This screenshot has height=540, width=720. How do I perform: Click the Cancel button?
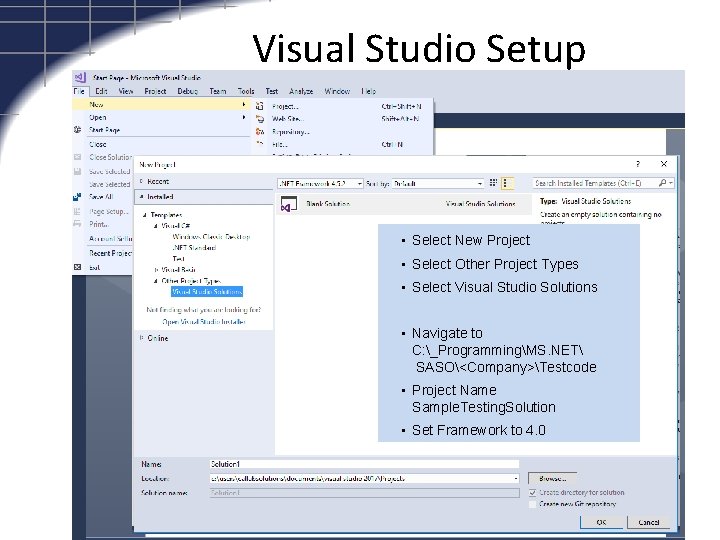649,522
